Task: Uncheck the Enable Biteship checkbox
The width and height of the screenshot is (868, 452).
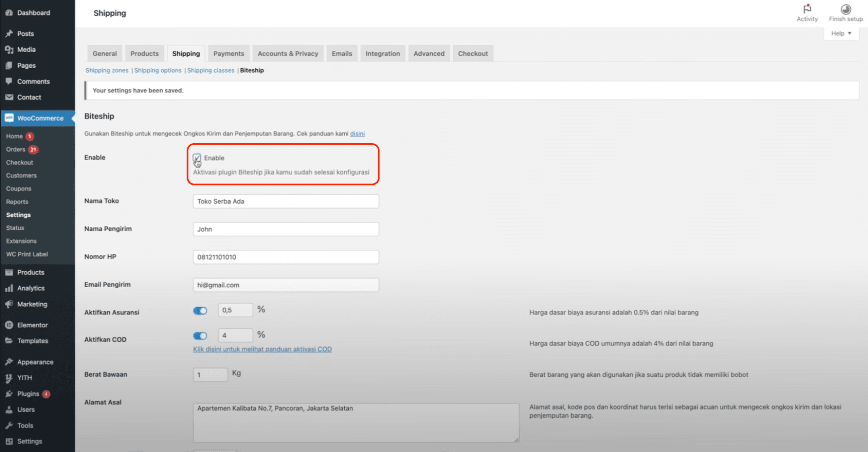Action: [197, 158]
